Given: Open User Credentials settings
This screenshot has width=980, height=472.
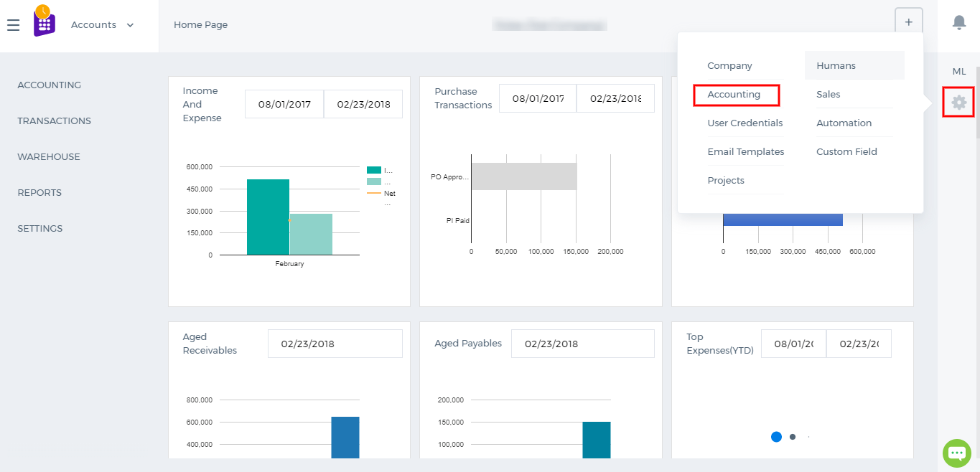Looking at the screenshot, I should pyautogui.click(x=745, y=123).
